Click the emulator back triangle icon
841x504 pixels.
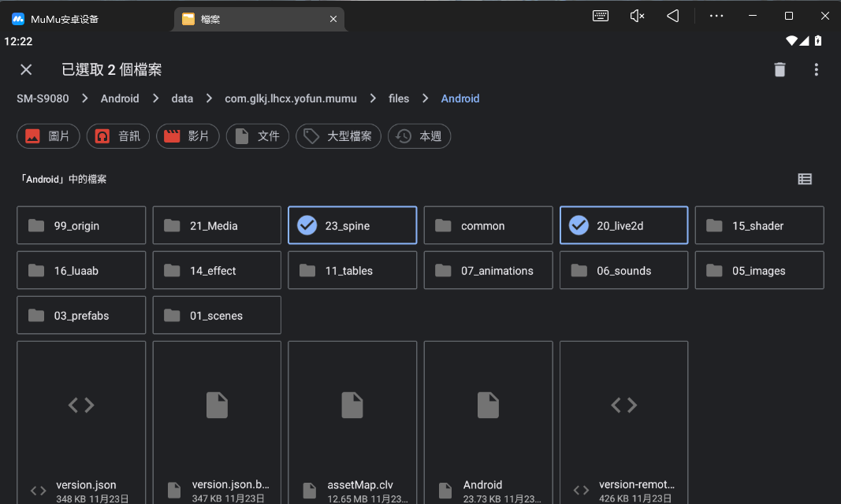pos(672,16)
